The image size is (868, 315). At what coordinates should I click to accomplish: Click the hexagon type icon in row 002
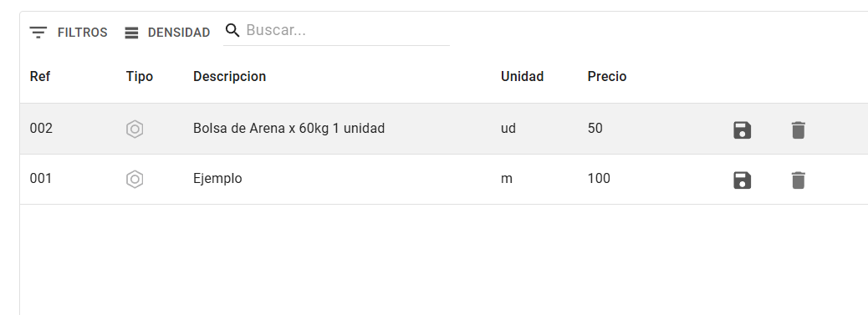135,129
